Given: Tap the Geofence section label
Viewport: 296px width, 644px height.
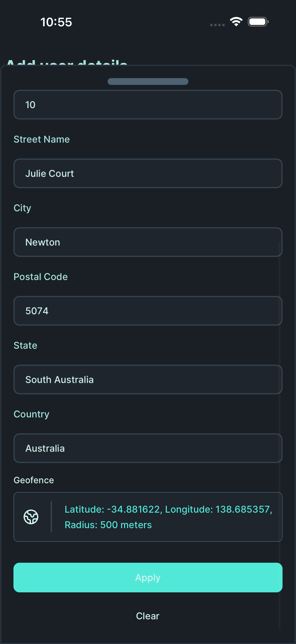Looking at the screenshot, I should click(34, 480).
